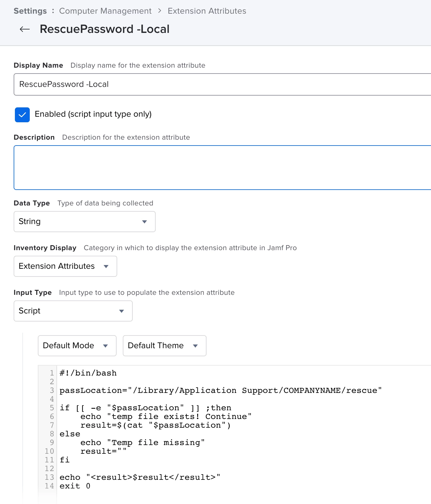Image resolution: width=431 pixels, height=504 pixels.
Task: Click the Input Type dropdown arrow
Action: coord(122,311)
